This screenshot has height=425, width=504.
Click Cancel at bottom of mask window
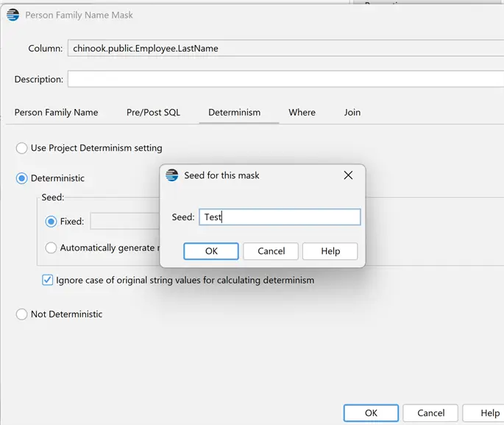coord(430,412)
